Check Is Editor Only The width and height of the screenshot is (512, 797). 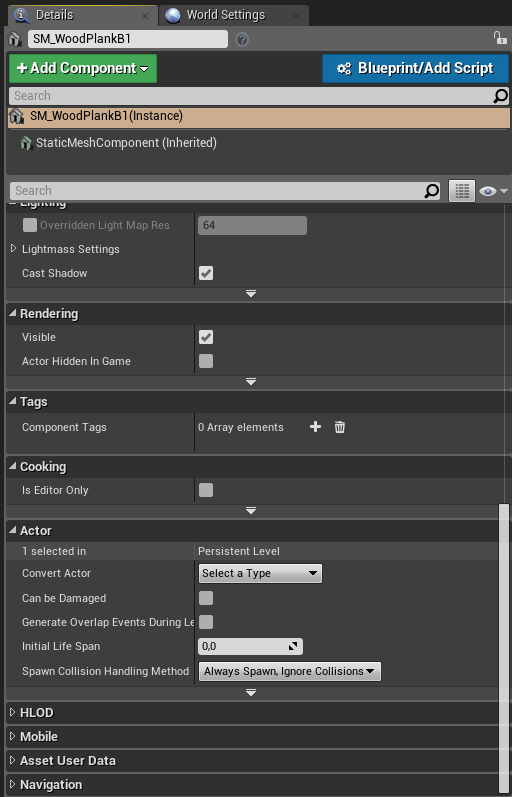[x=206, y=491]
